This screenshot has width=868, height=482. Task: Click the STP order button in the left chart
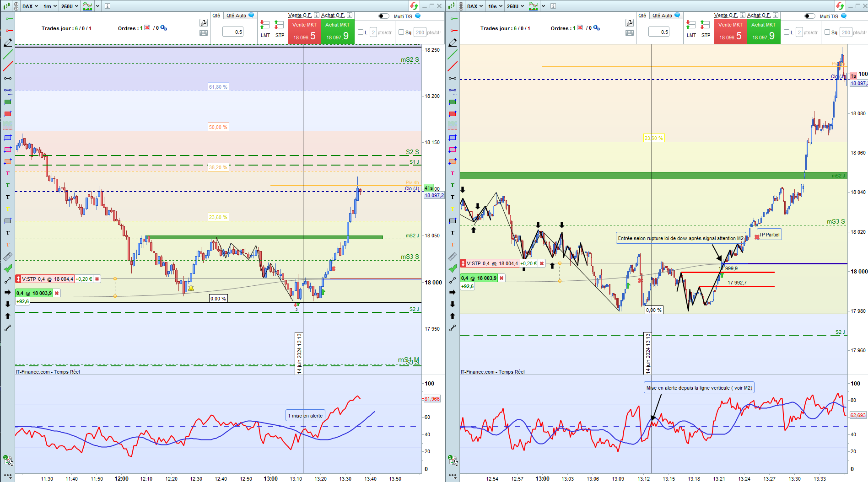(280, 28)
